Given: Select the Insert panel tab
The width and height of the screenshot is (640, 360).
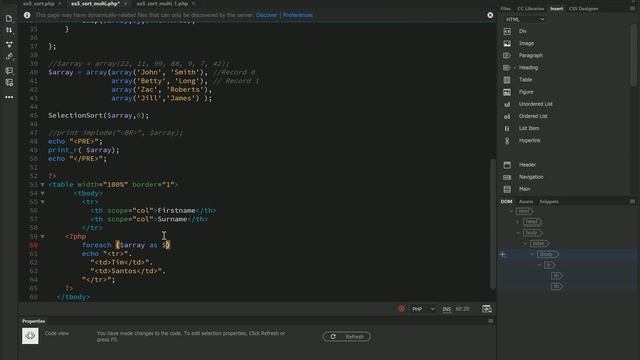Looking at the screenshot, I should coord(557,9).
